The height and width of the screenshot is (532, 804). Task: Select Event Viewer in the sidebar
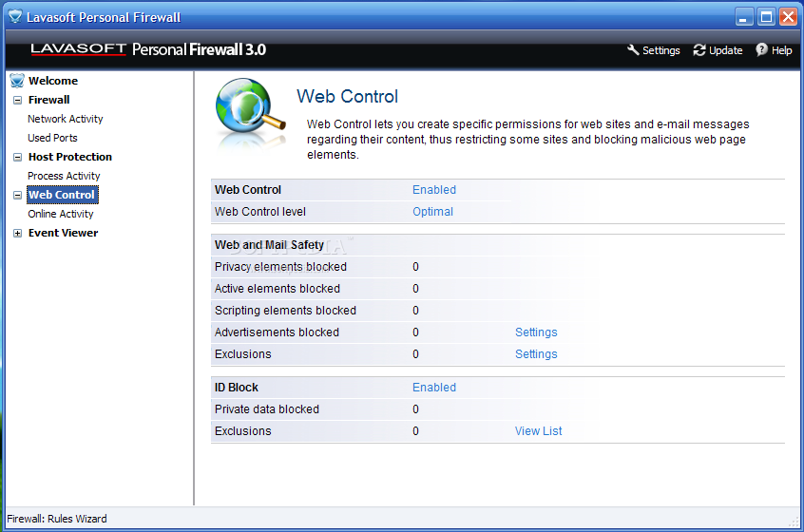[x=63, y=233]
